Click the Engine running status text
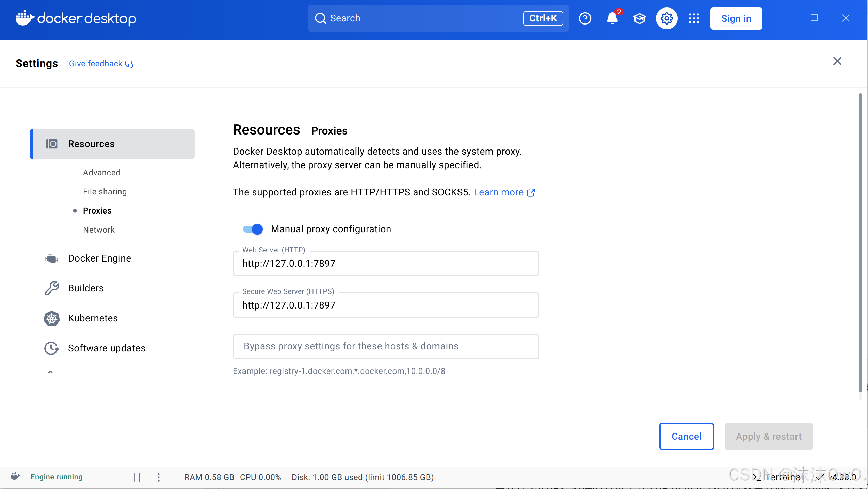868x489 pixels. (57, 477)
